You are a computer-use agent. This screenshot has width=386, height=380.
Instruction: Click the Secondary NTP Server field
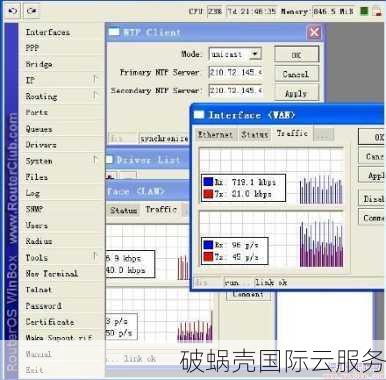[235, 90]
